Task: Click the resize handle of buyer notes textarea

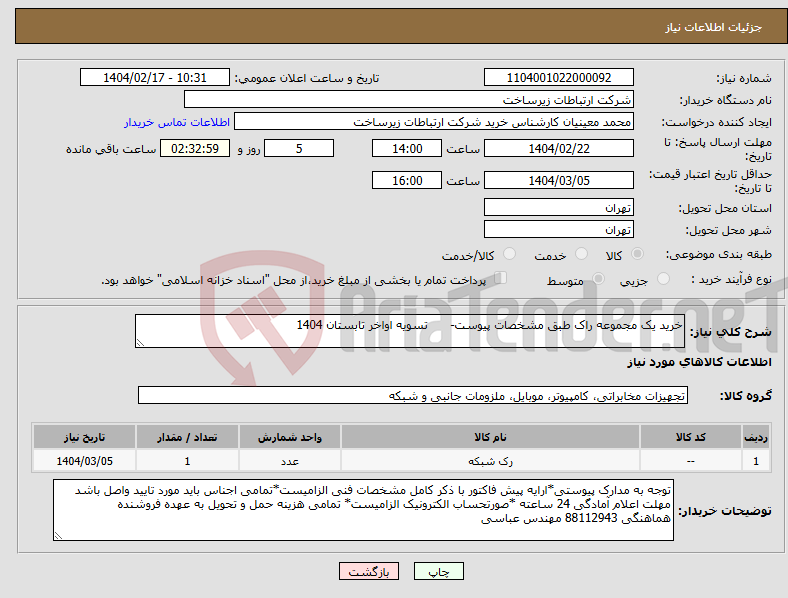Action: tap(58, 536)
